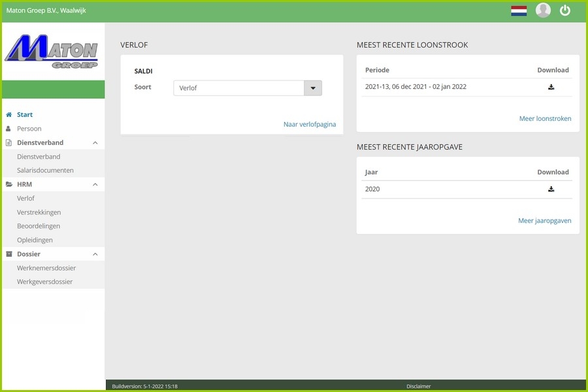Select Verlof under the HRM menu
The image size is (588, 392).
coord(26,199)
